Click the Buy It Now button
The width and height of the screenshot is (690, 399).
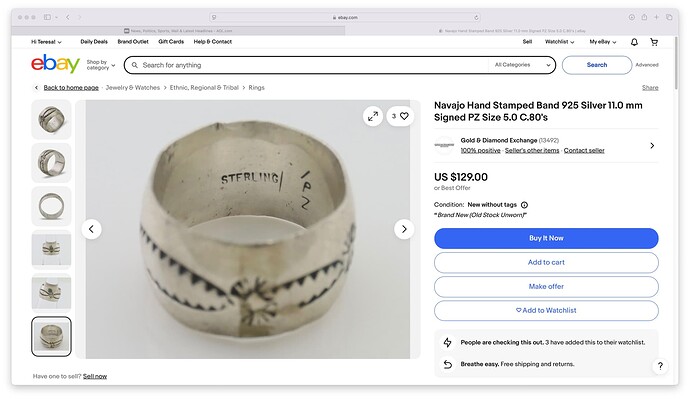[546, 238]
